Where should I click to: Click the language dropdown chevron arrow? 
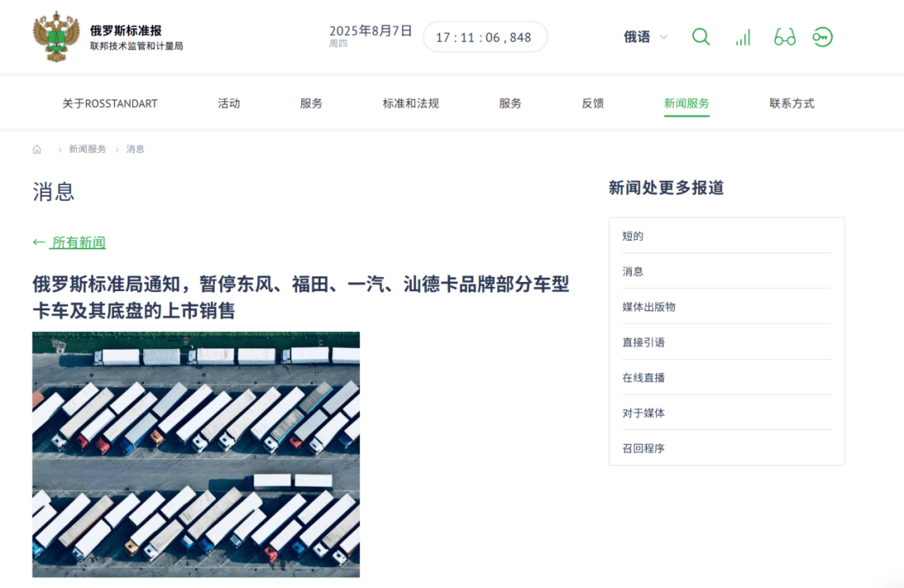[x=664, y=38]
